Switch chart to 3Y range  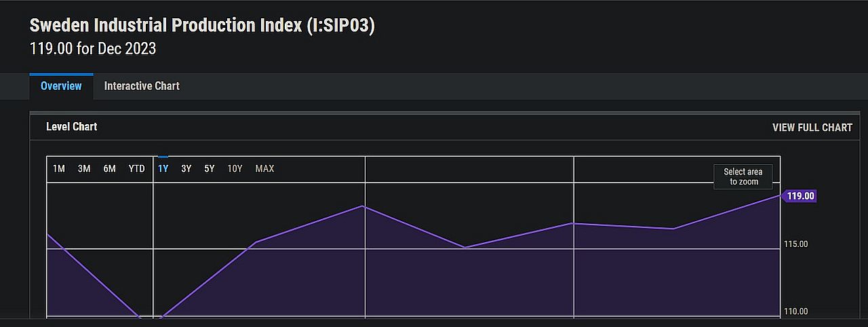point(186,169)
